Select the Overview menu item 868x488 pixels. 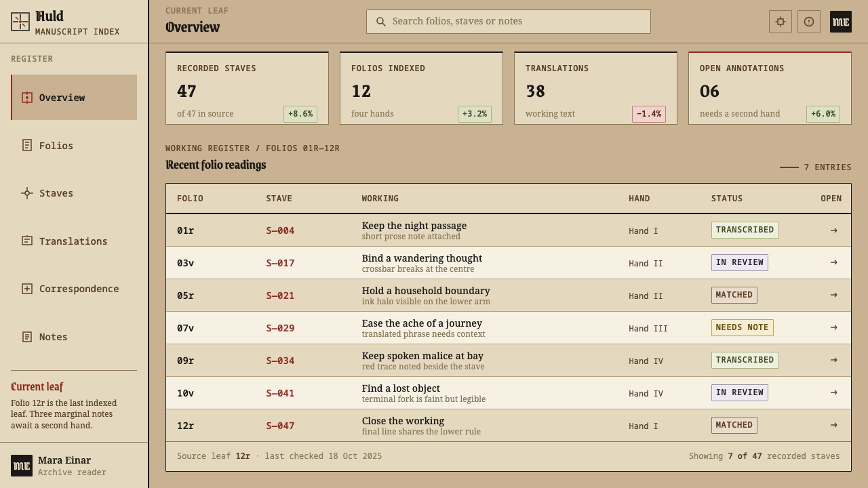click(74, 98)
